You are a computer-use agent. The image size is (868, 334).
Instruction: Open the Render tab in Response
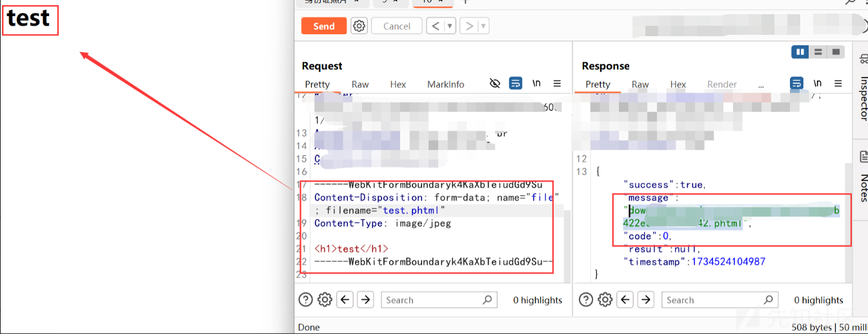point(722,84)
